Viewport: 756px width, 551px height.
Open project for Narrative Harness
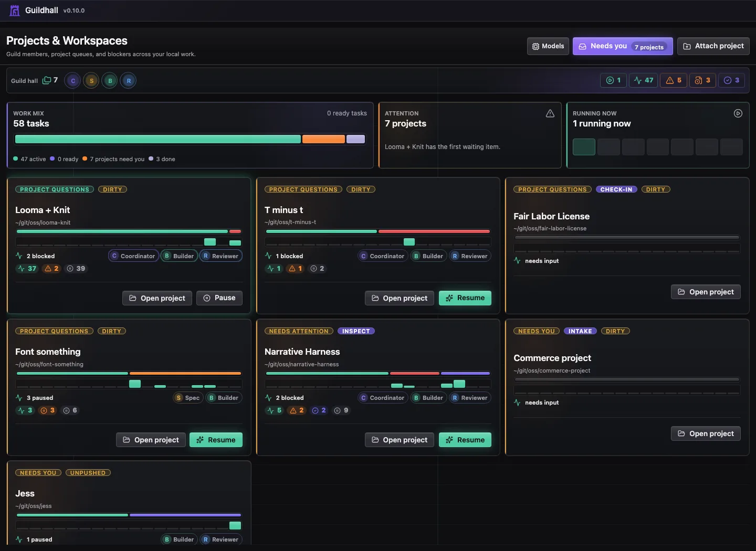pyautogui.click(x=400, y=440)
